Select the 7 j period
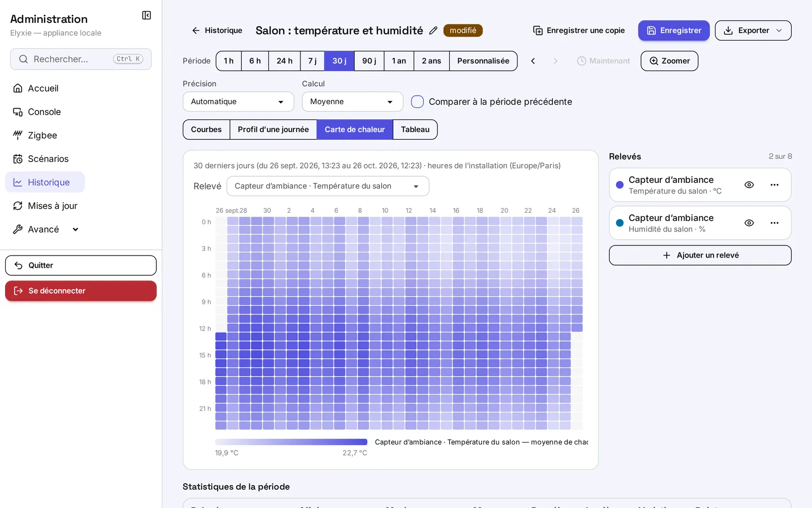This screenshot has width=812, height=508. (x=313, y=61)
